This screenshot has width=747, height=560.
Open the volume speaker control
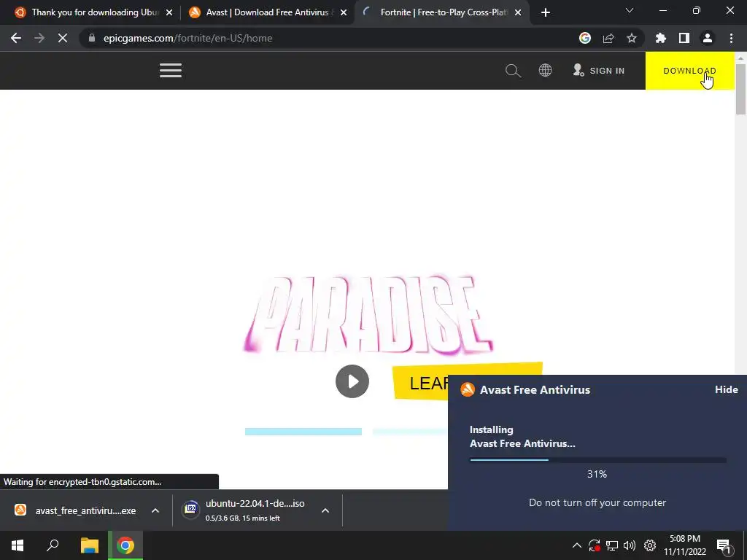(630, 545)
